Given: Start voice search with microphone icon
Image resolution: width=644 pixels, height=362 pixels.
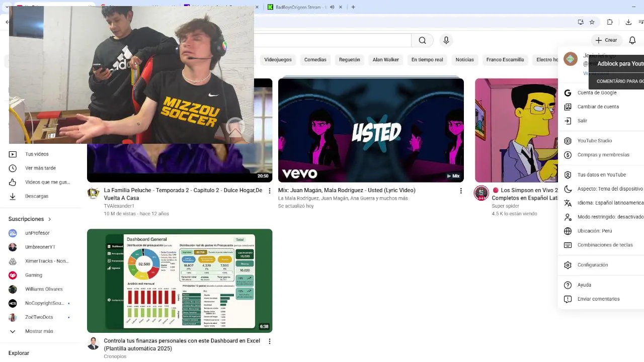Looking at the screenshot, I should (x=446, y=40).
